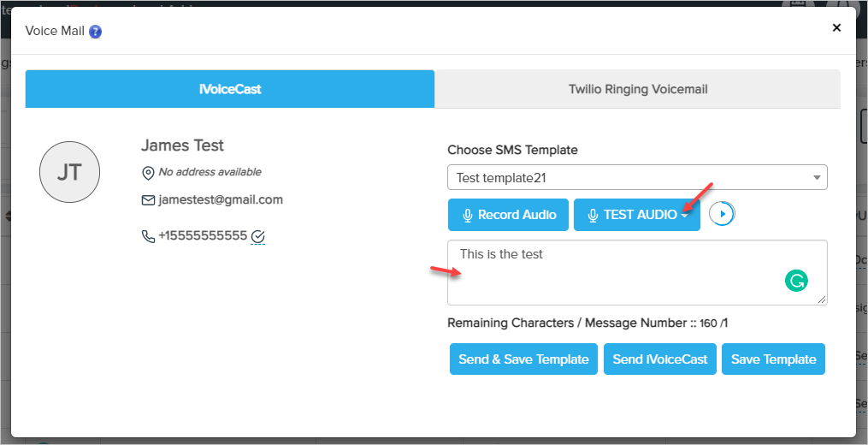Click the phone handset icon

(x=148, y=236)
